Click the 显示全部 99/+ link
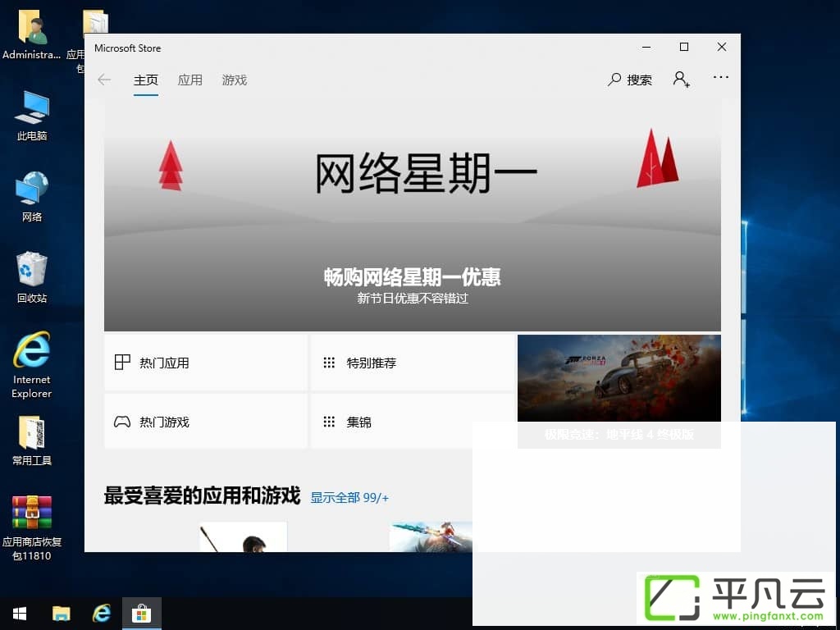840x630 pixels. (x=349, y=498)
